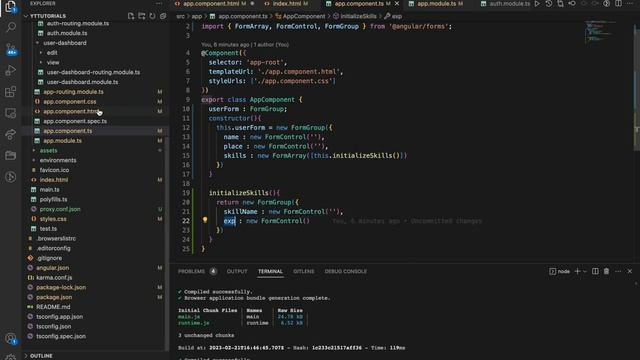
Task: Open README.md in Explorer
Action: point(53,307)
